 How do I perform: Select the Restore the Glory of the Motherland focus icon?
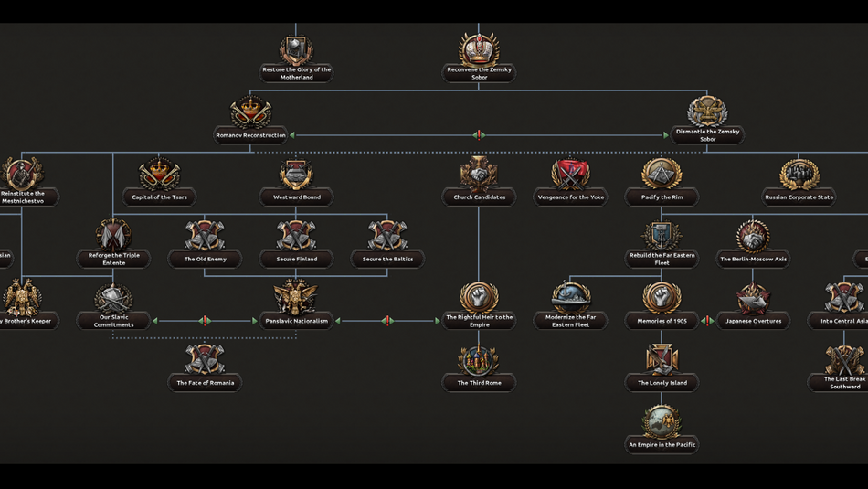pyautogui.click(x=296, y=49)
